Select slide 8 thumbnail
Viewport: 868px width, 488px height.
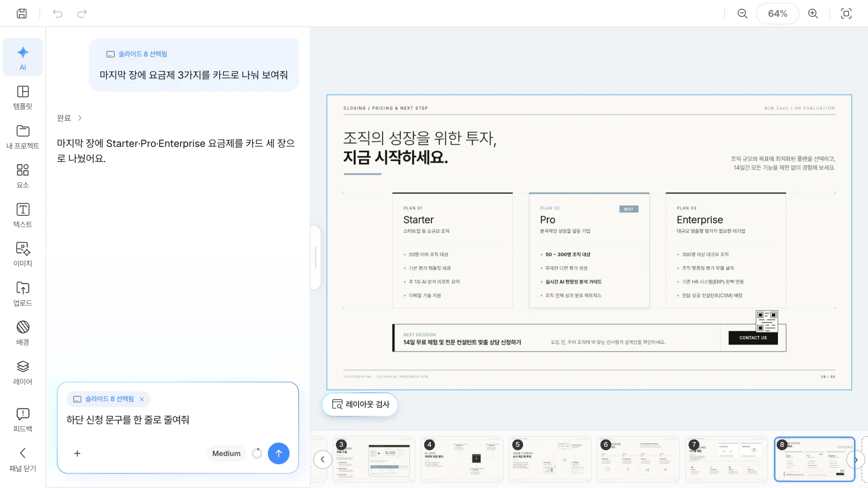pos(814,459)
